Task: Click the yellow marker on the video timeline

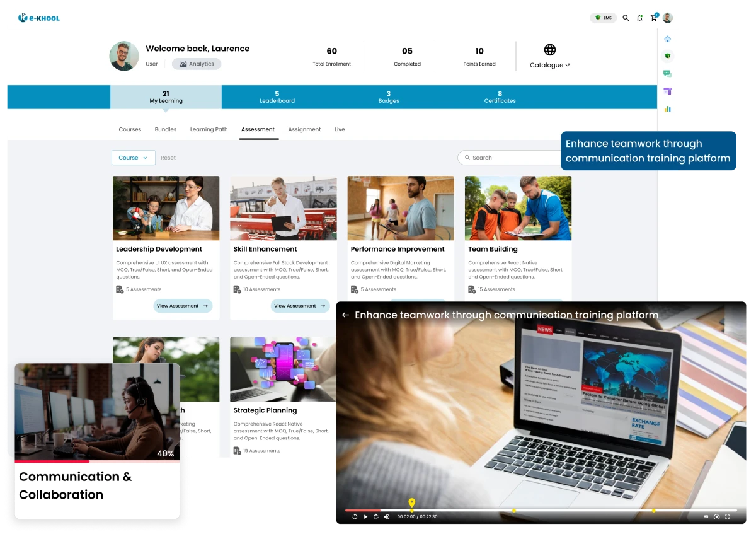Action: [412, 504]
